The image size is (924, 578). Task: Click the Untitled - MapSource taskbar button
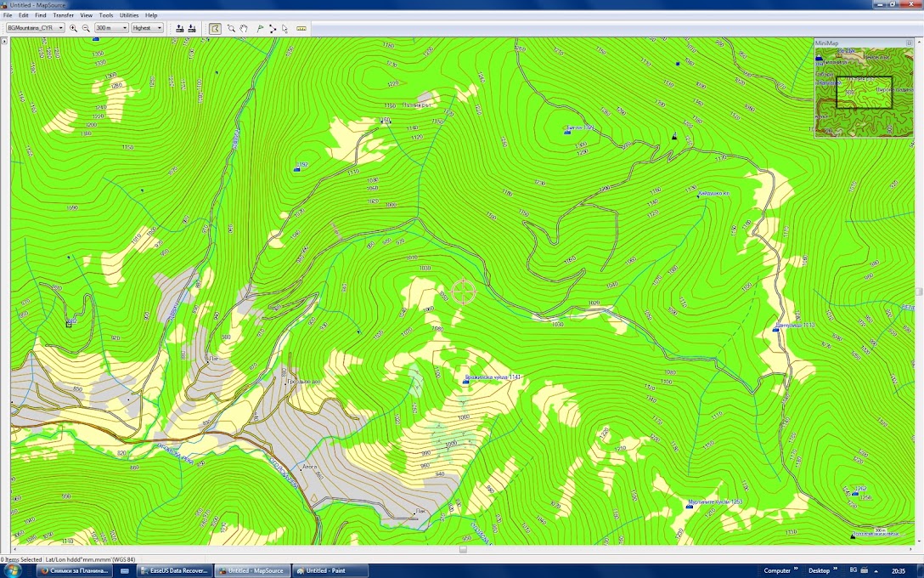pyautogui.click(x=251, y=570)
